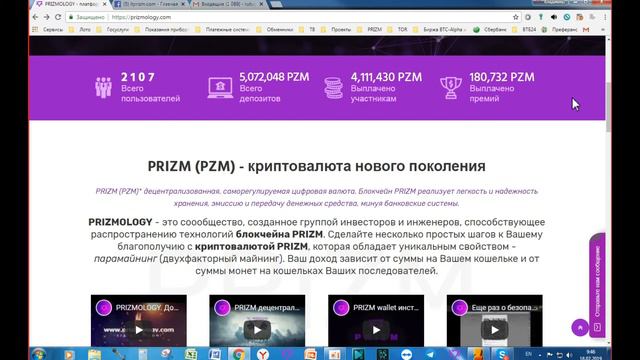
Task: Click the Gmail bookmark icon
Action: [x=586, y=29]
